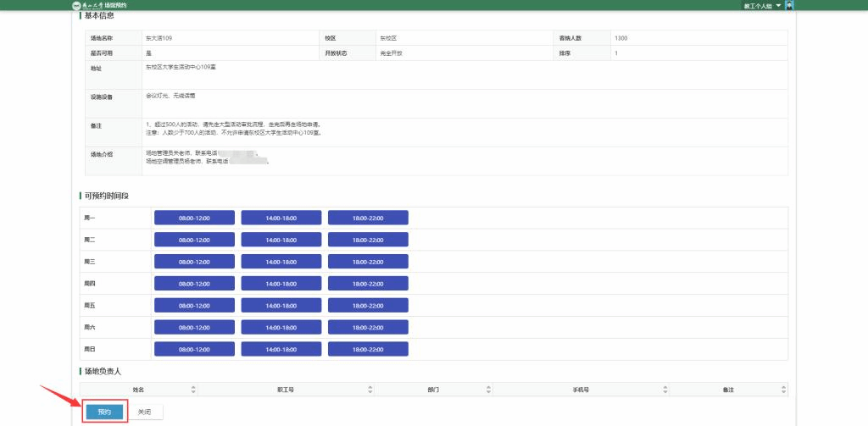Pick Saturday 18:00-22:00 time slot
This screenshot has width=868, height=426.
click(x=368, y=327)
